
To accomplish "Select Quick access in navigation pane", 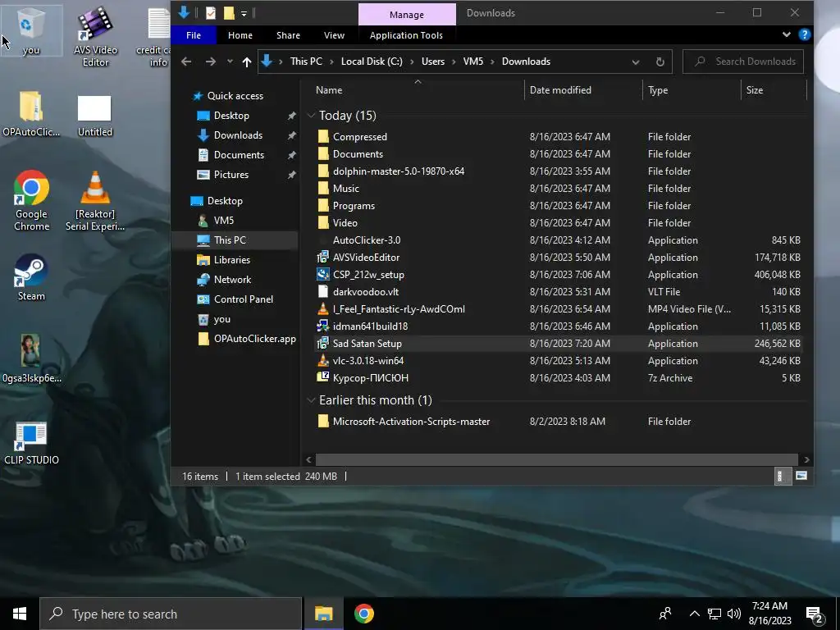I will [x=235, y=96].
